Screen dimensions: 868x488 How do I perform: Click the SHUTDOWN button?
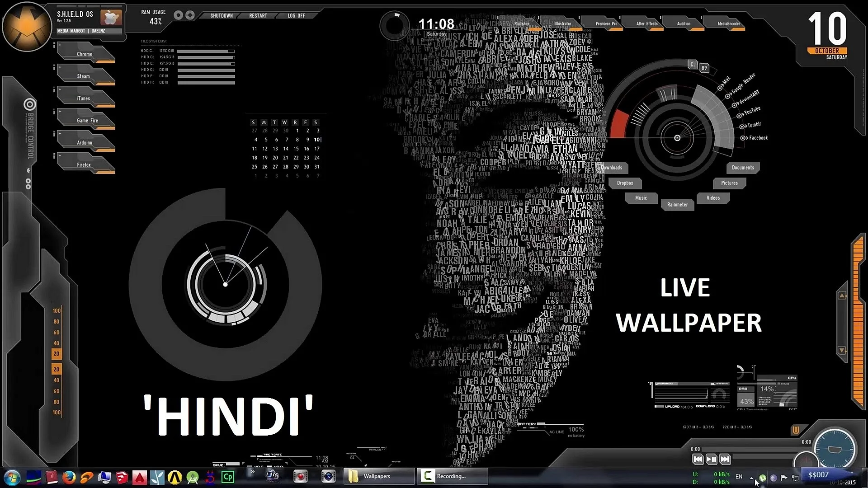(222, 16)
